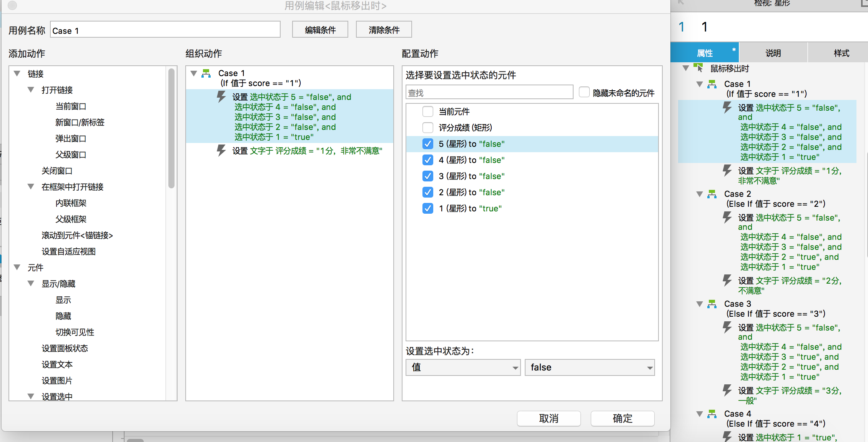This screenshot has width=868, height=442.
Task: Click the 确定 button
Action: [x=622, y=418]
